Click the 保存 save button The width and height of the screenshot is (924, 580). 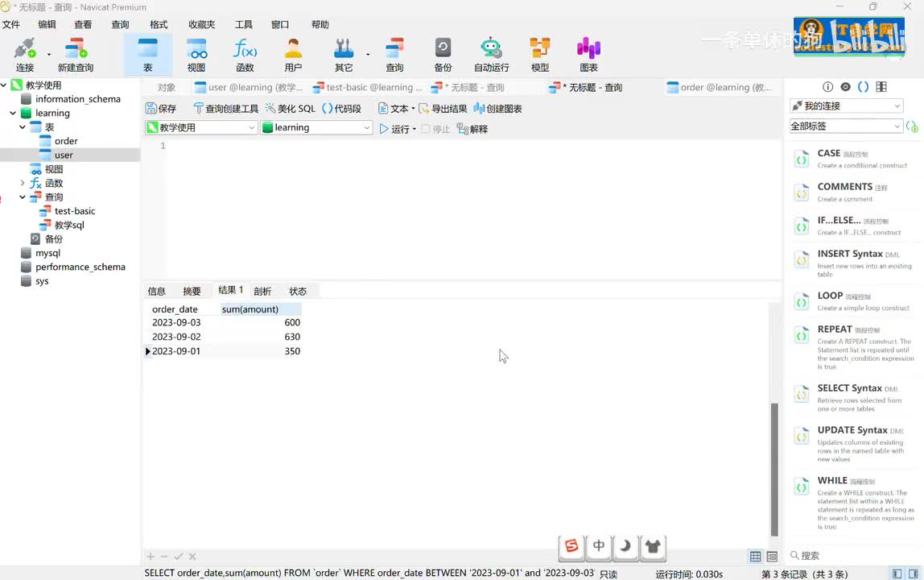point(161,109)
